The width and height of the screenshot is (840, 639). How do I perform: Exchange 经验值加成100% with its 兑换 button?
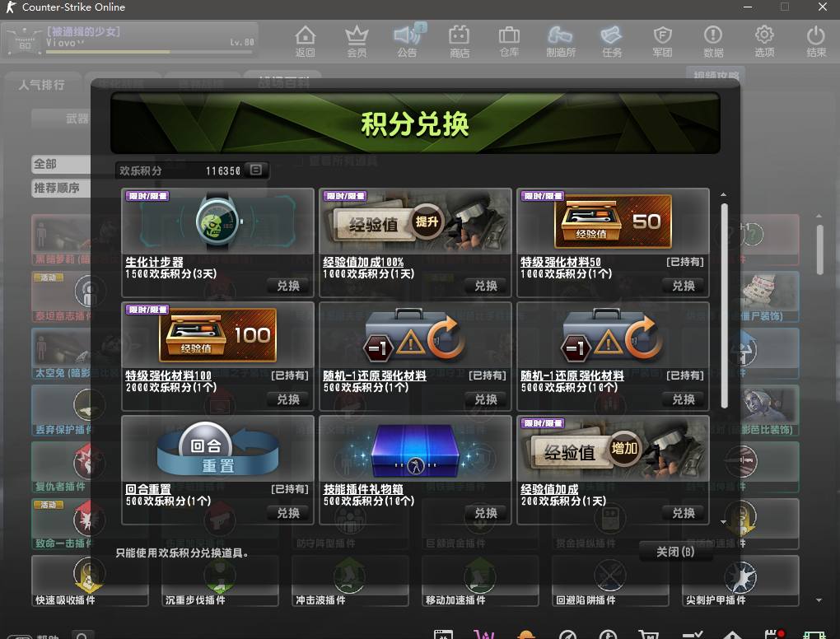[486, 286]
